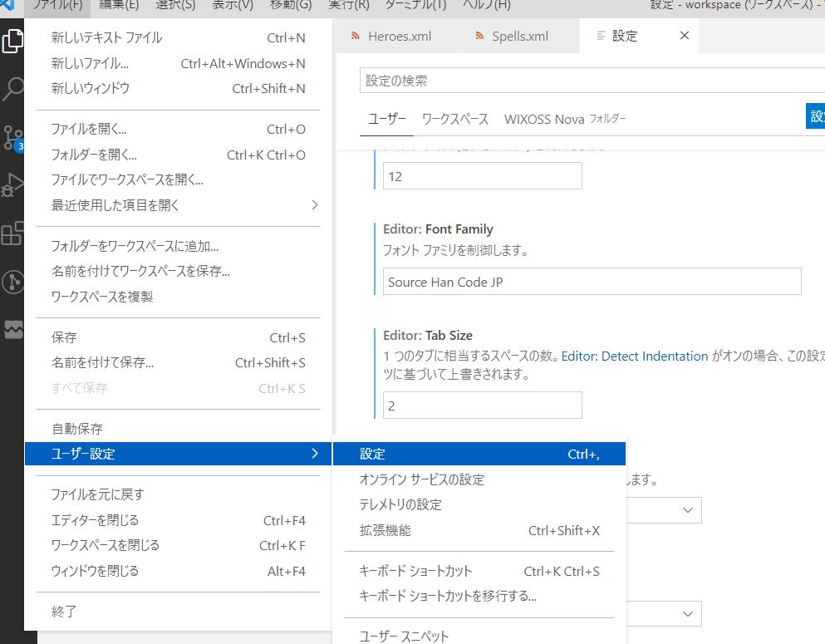Viewport: 825px width, 644px height.
Task: Choose 新しいテキスト ファイル from the File menu
Action: pos(179,38)
